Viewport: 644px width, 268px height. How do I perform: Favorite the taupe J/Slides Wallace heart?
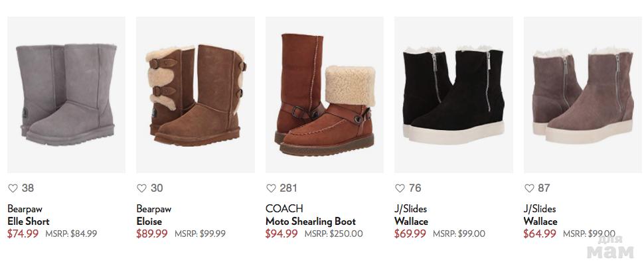[529, 188]
